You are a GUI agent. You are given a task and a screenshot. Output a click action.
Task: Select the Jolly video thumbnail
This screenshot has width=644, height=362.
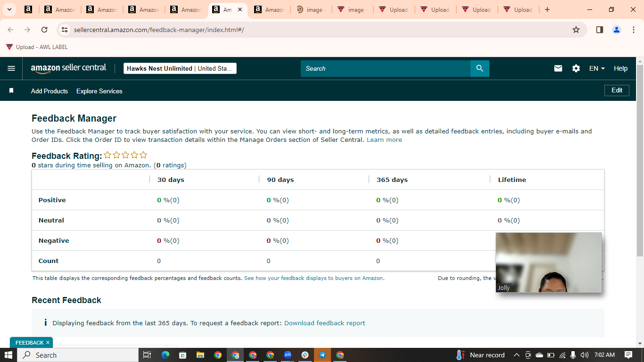549,263
